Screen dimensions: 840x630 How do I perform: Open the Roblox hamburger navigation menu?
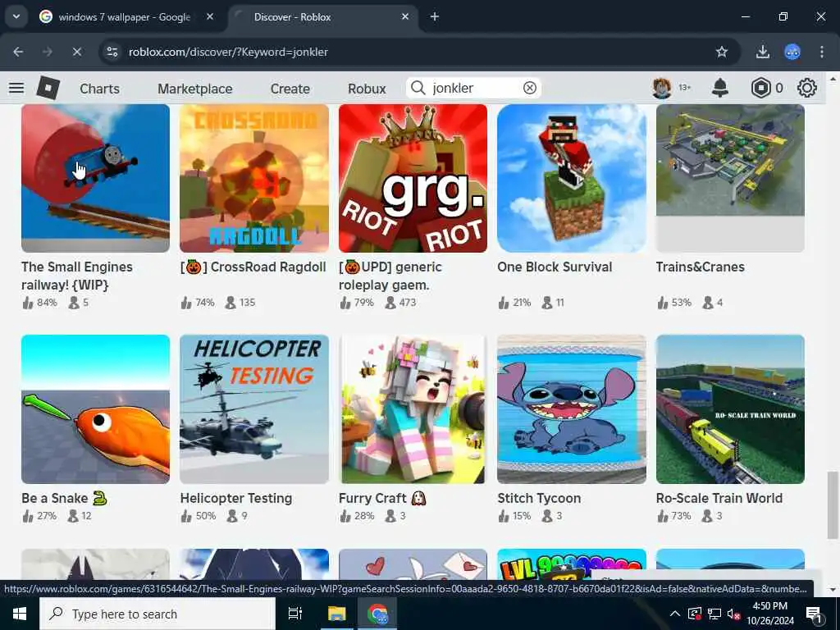[16, 88]
